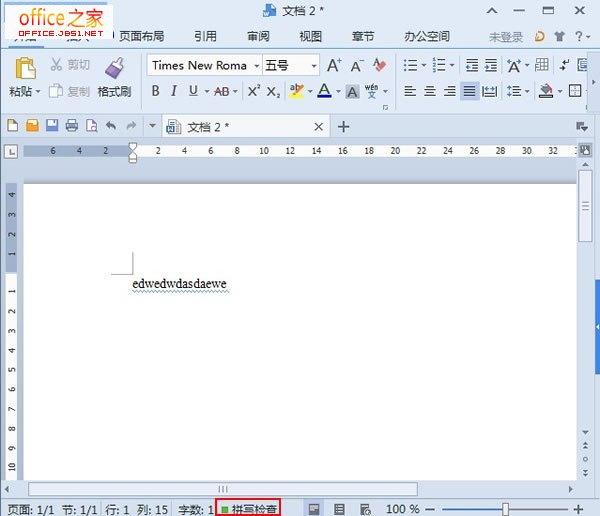
Task: Click zoom slider handle
Action: [505, 509]
